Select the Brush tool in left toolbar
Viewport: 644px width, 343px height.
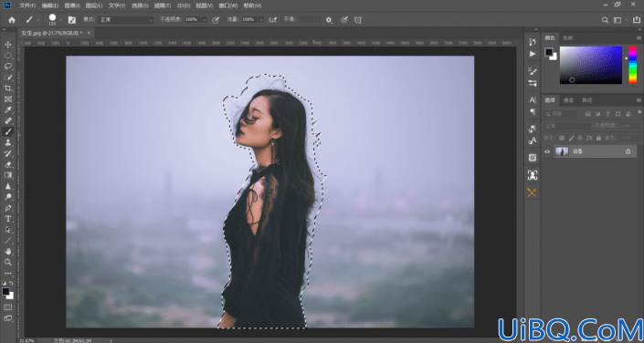(8, 131)
